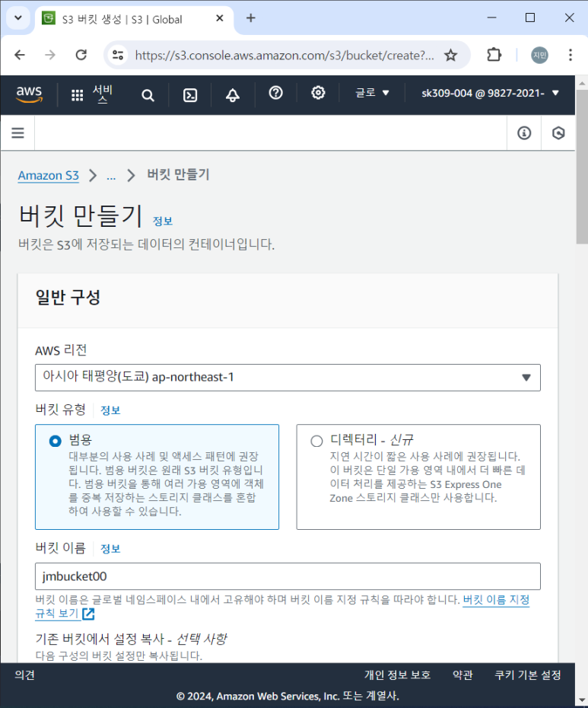Open the info panel circle icon

524,132
